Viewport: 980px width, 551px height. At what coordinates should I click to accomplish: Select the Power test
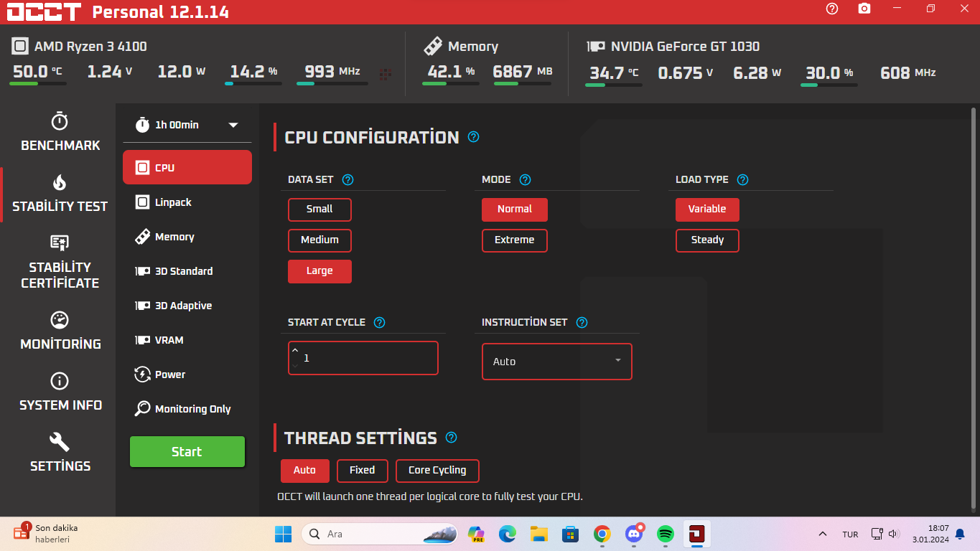[187, 375]
